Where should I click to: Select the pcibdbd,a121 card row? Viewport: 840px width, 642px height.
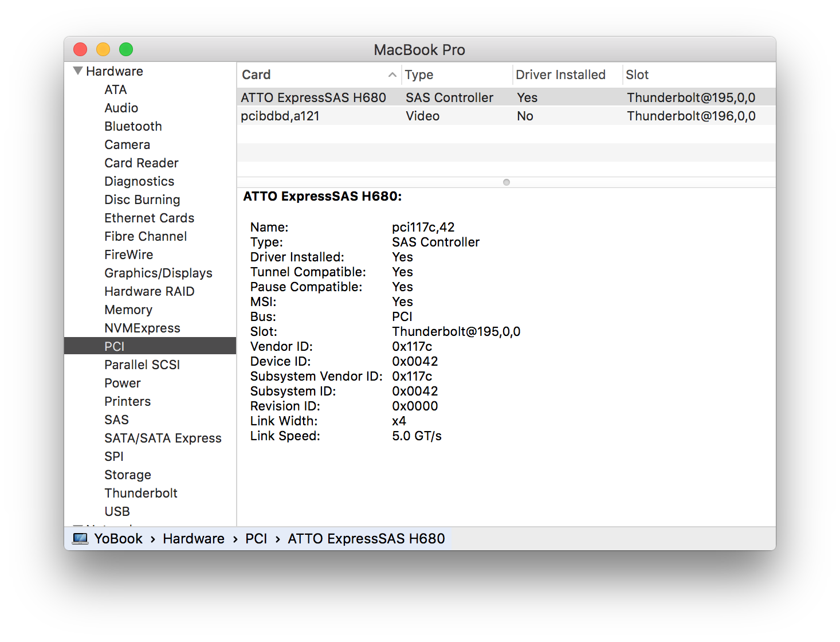tap(507, 116)
